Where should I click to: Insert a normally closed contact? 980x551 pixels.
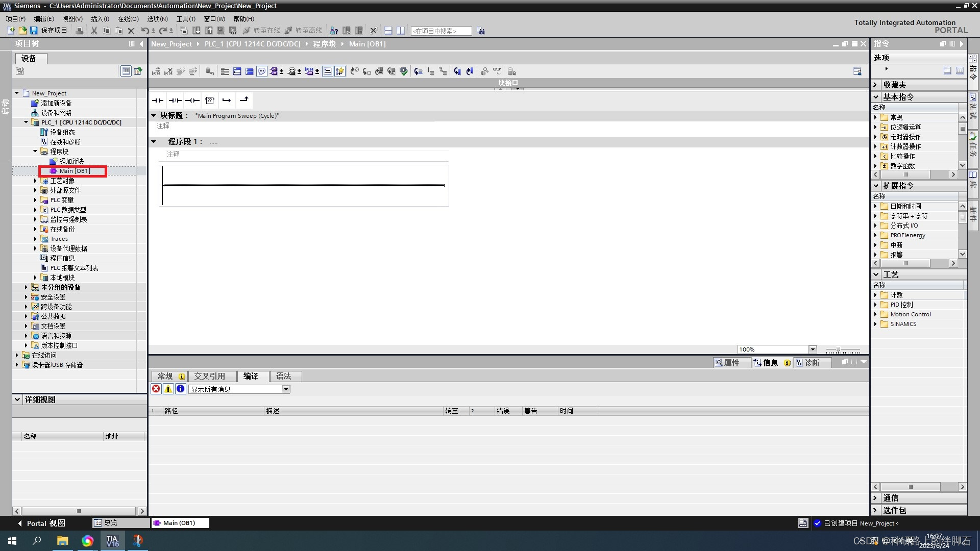pyautogui.click(x=175, y=101)
